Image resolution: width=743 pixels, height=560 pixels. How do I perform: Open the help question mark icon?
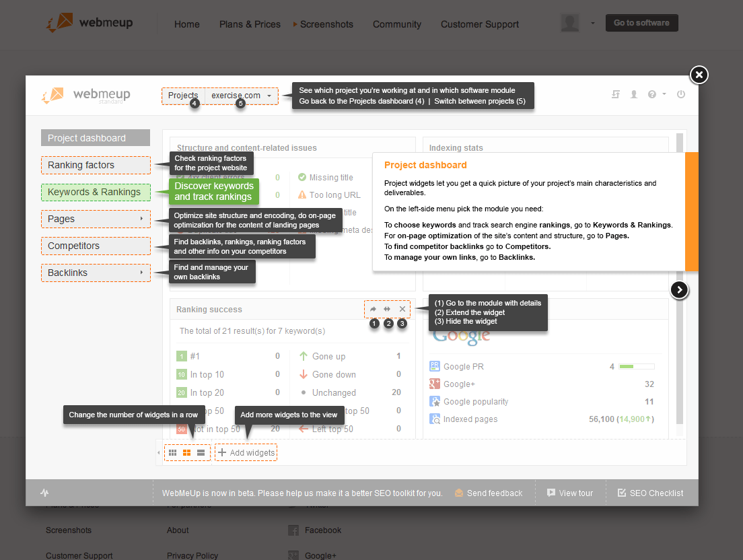[652, 94]
